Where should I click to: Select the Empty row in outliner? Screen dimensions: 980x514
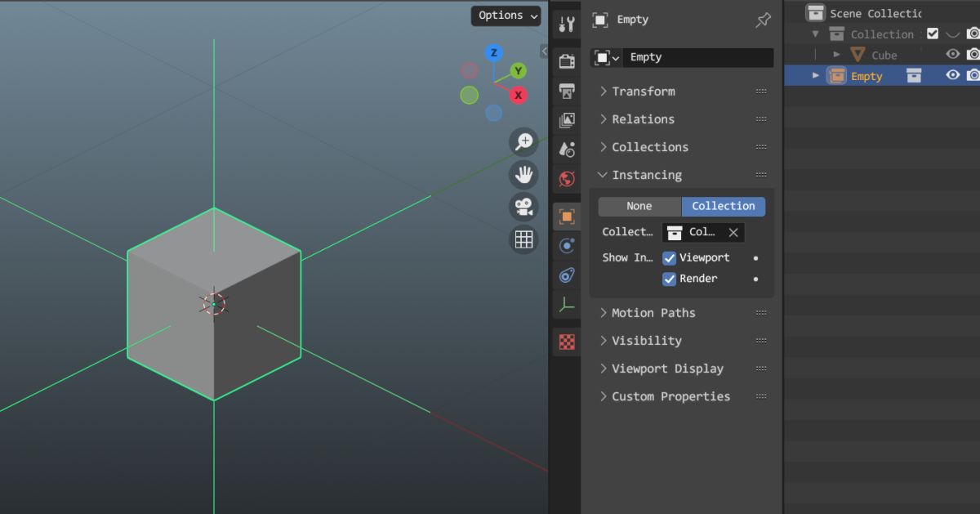coord(882,75)
